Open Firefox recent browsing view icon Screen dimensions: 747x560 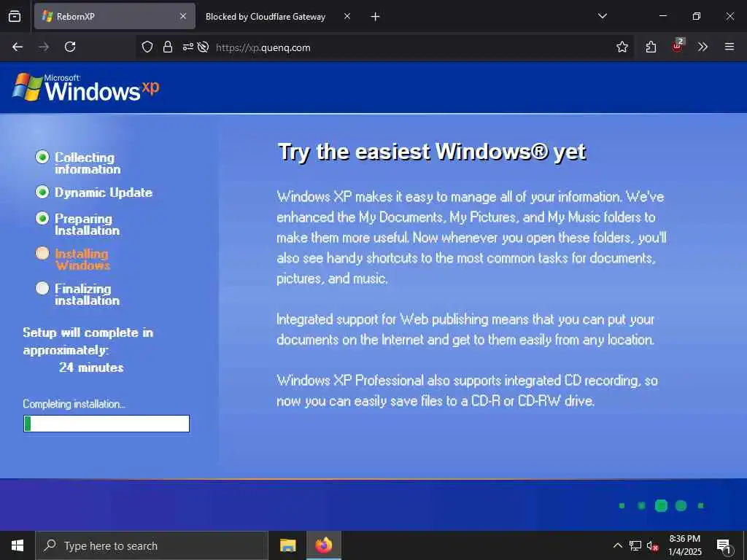pyautogui.click(x=15, y=16)
